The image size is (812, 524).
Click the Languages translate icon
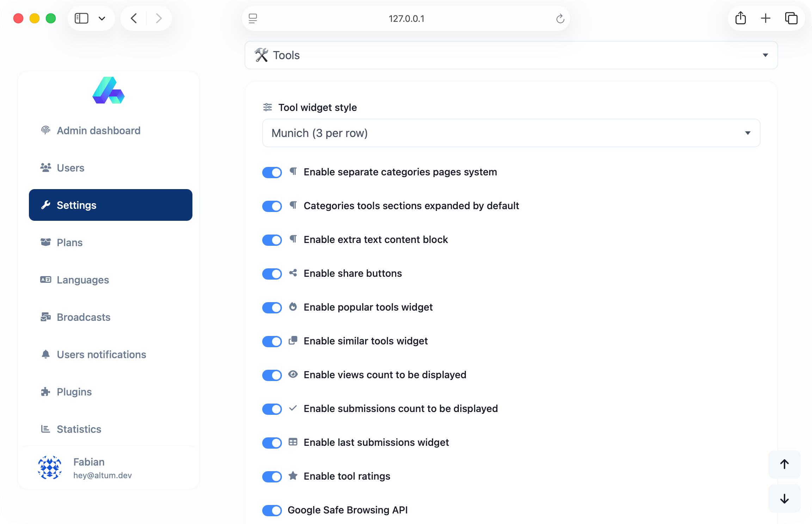pos(45,280)
